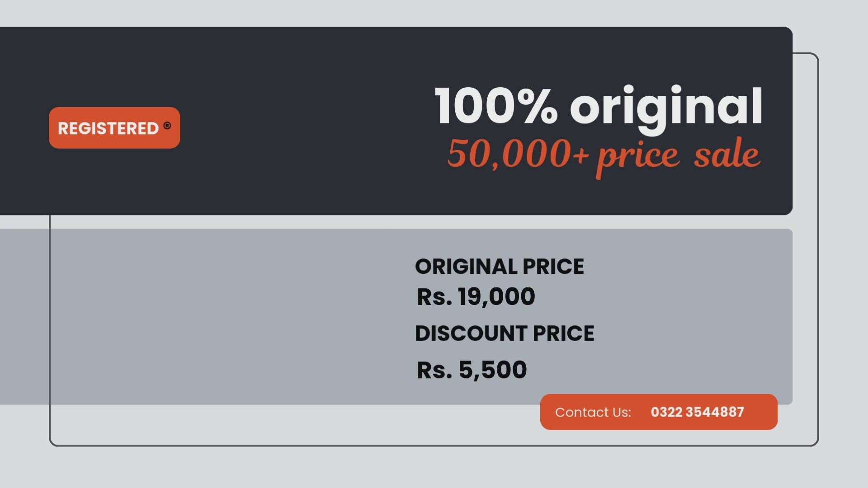
Task: Click the cursive word "price"
Action: [638, 156]
